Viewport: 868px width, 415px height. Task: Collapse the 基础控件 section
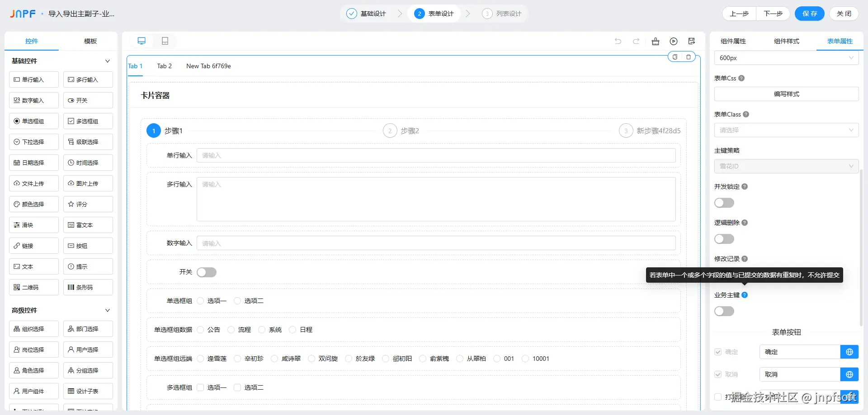click(x=108, y=61)
